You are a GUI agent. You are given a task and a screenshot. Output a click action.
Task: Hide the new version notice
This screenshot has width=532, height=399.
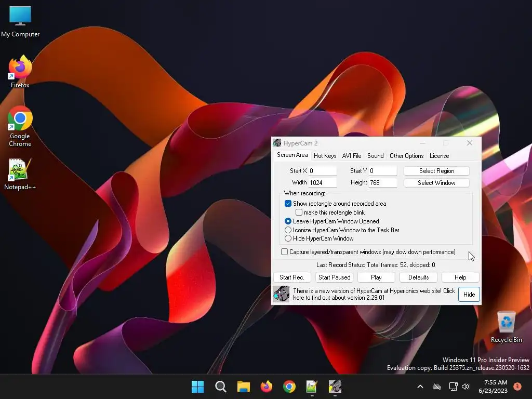(x=469, y=294)
